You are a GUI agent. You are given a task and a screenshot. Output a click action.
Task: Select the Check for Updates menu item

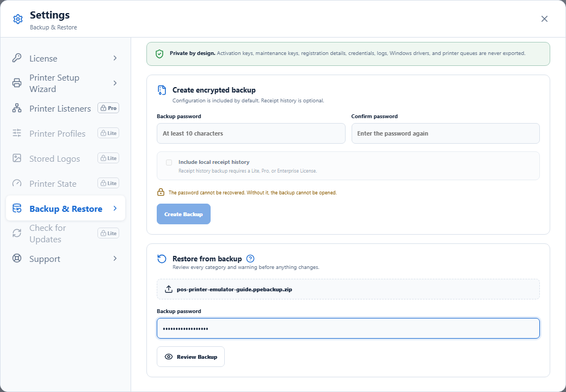tap(66, 233)
